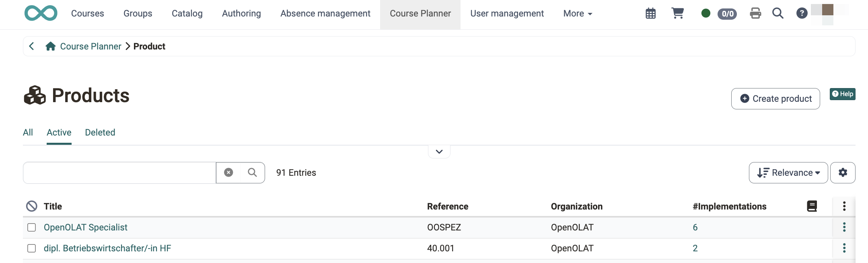868x263 pixels.
Task: Open the OpenOLAT Specialist product link
Action: tap(85, 227)
